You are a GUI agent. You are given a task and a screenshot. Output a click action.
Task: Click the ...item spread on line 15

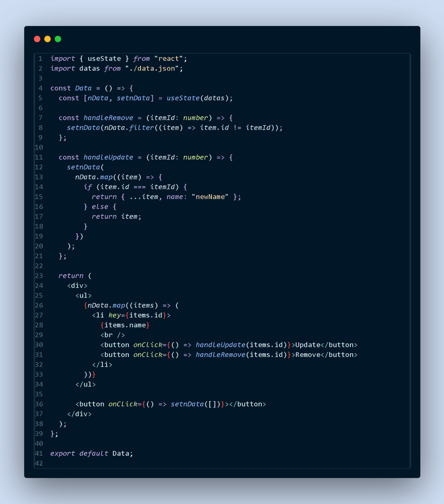pos(144,197)
